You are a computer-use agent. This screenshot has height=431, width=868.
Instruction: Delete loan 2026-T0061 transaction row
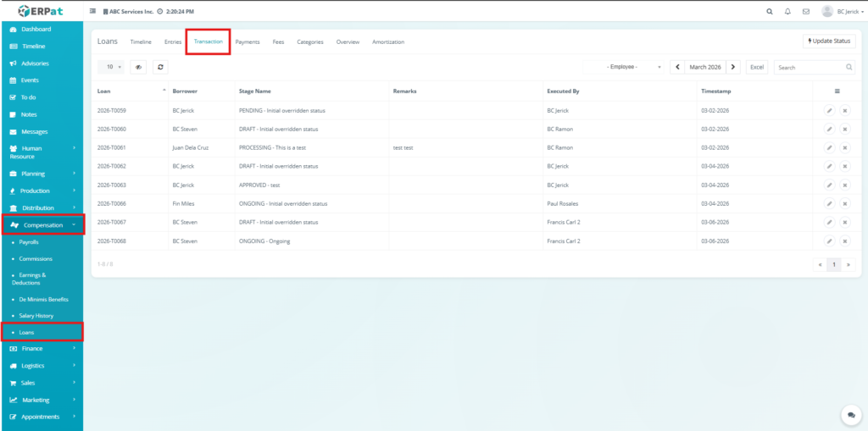point(844,147)
